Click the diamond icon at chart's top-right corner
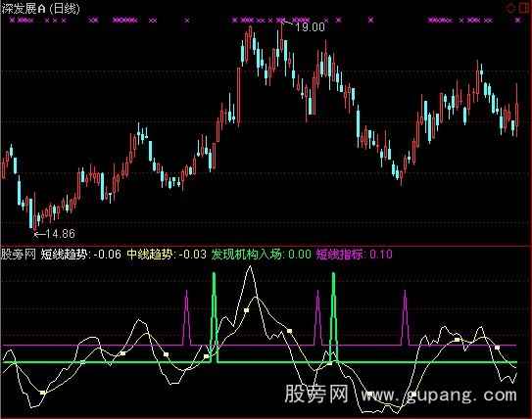This screenshot has height=419, width=532. pos(510,8)
